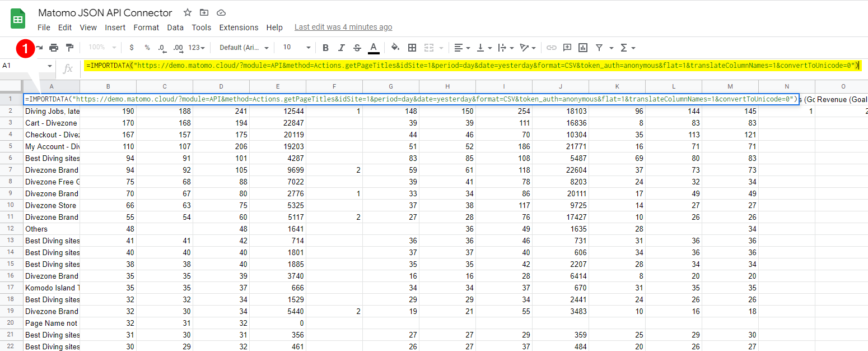Open vertical align dropdown
Image resolution: width=868 pixels, height=351 pixels.
click(484, 48)
